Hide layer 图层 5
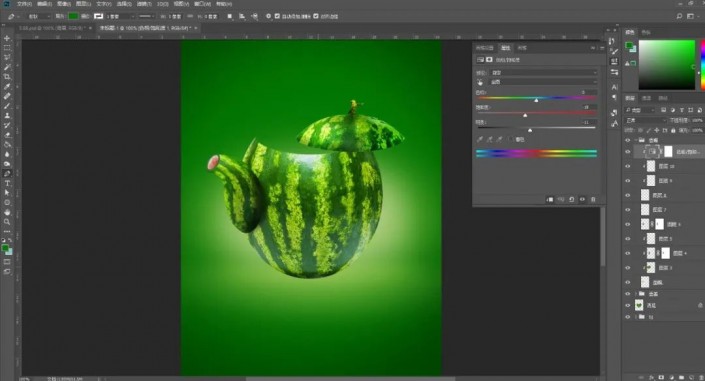 tap(628, 238)
